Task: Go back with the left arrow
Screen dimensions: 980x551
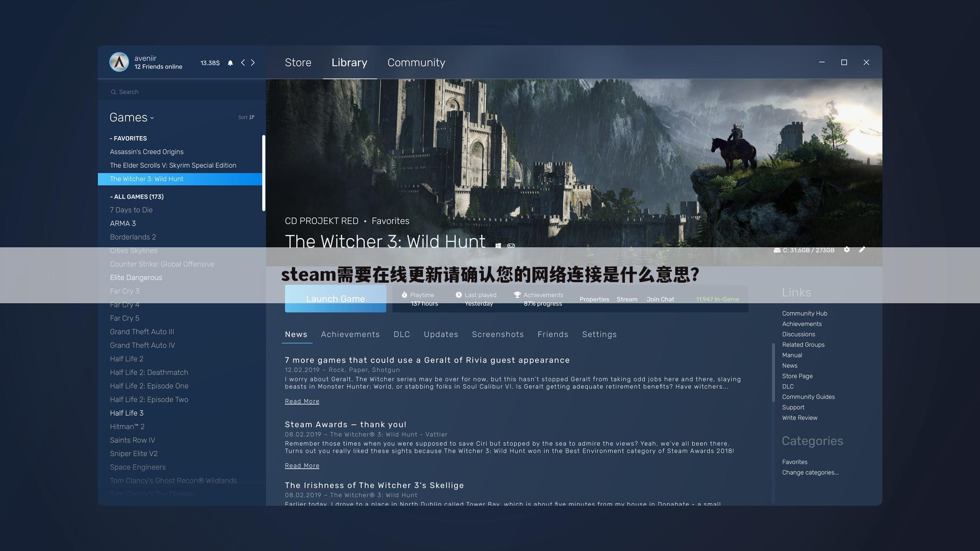Action: coord(243,63)
